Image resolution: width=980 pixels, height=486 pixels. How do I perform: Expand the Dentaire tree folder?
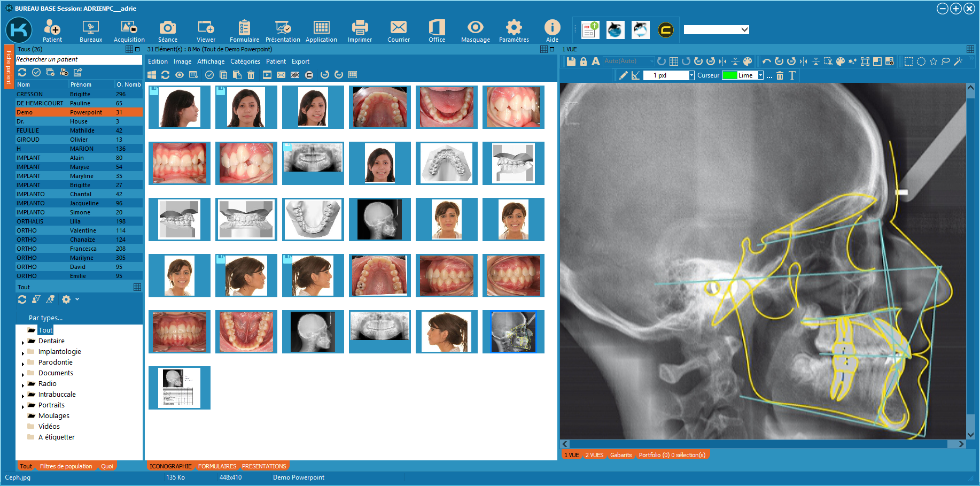(23, 342)
